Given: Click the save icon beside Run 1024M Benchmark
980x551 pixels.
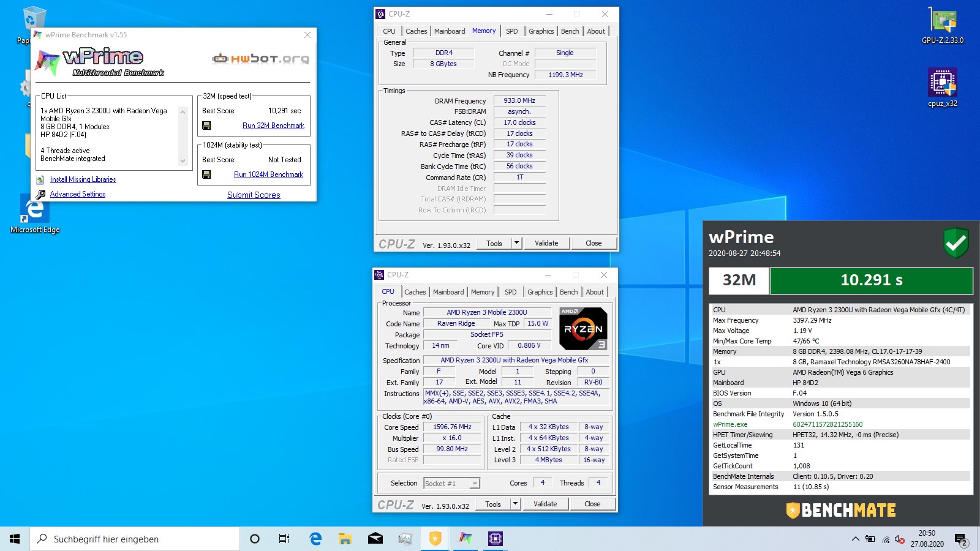Looking at the screenshot, I should coord(206,174).
